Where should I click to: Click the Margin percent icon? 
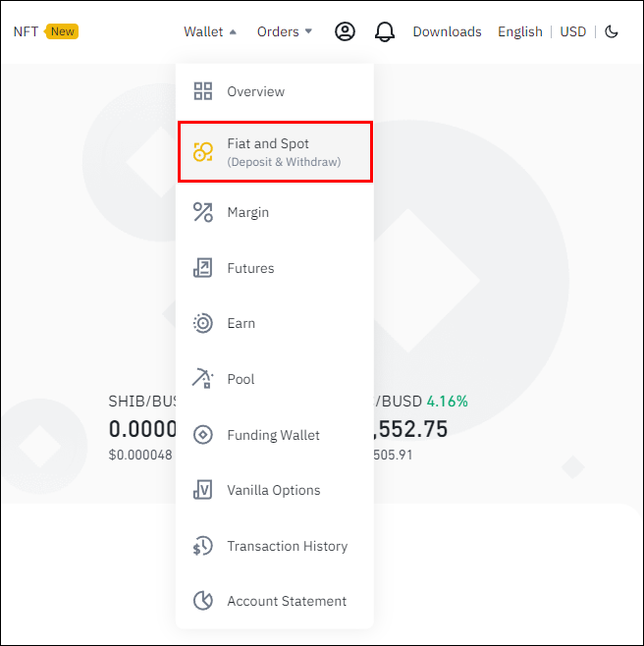(x=203, y=212)
